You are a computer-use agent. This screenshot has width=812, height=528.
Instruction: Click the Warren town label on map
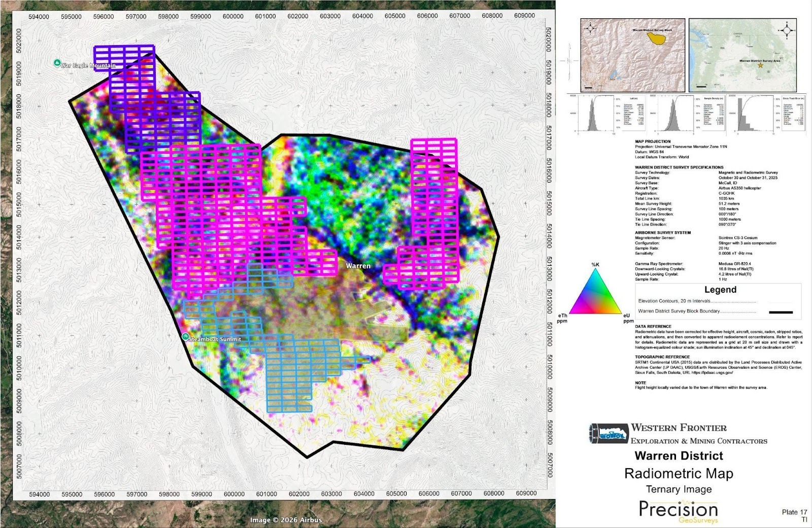(358, 266)
